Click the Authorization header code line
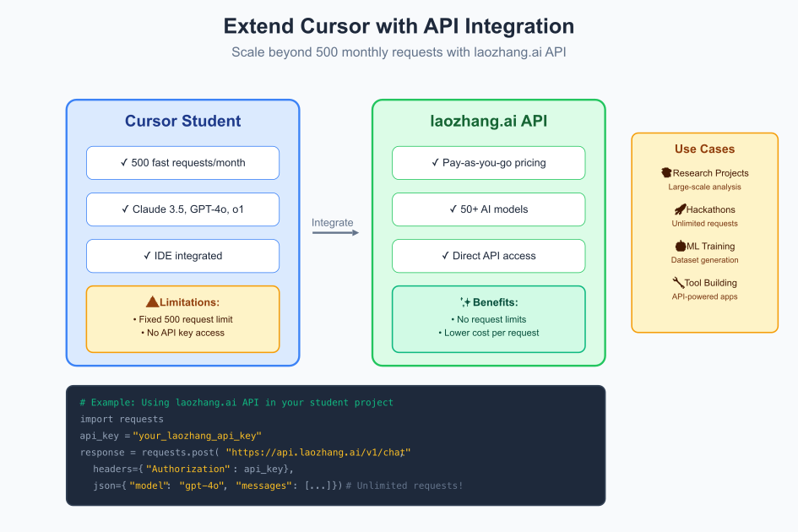Image resolution: width=798 pixels, height=532 pixels. (193, 469)
